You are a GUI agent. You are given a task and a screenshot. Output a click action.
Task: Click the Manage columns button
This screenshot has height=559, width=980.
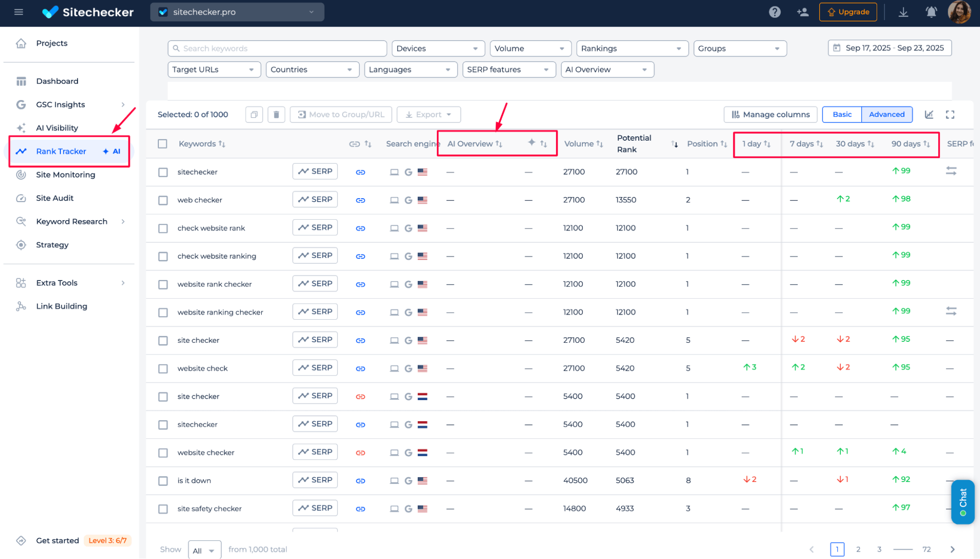click(770, 114)
